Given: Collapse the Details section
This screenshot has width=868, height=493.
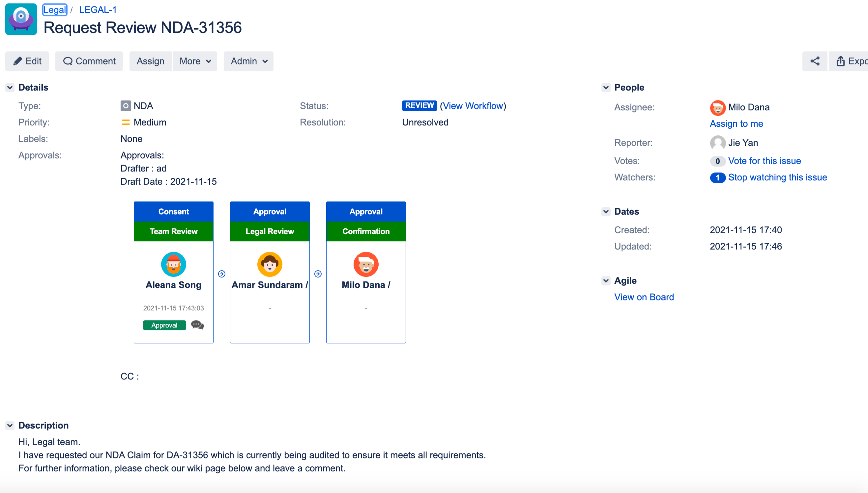Looking at the screenshot, I should pos(10,88).
